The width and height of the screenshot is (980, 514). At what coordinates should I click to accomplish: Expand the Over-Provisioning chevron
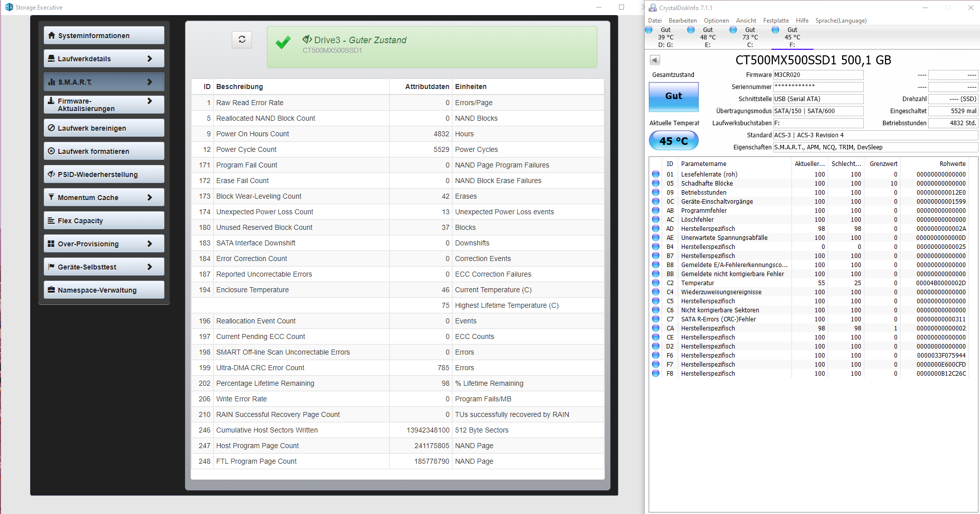[x=149, y=243]
